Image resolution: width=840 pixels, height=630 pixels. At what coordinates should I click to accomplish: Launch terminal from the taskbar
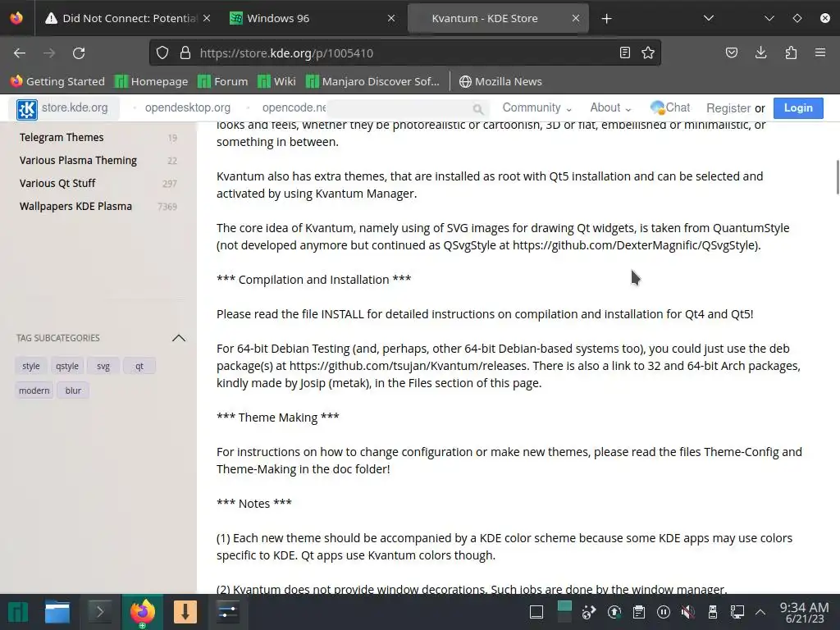99,612
